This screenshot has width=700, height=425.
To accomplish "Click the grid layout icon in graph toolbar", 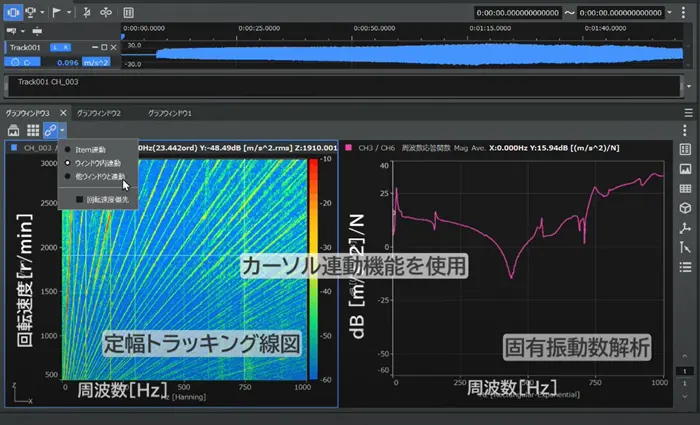I will point(32,131).
